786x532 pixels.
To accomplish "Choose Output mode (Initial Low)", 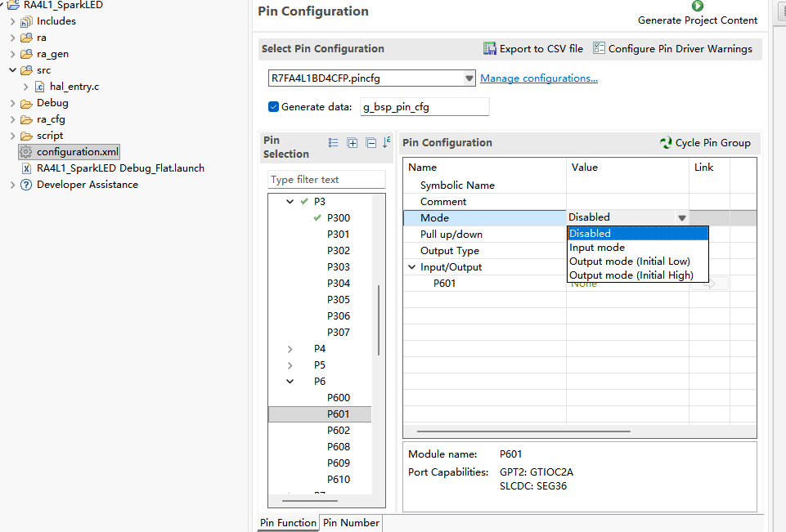I will pos(629,262).
